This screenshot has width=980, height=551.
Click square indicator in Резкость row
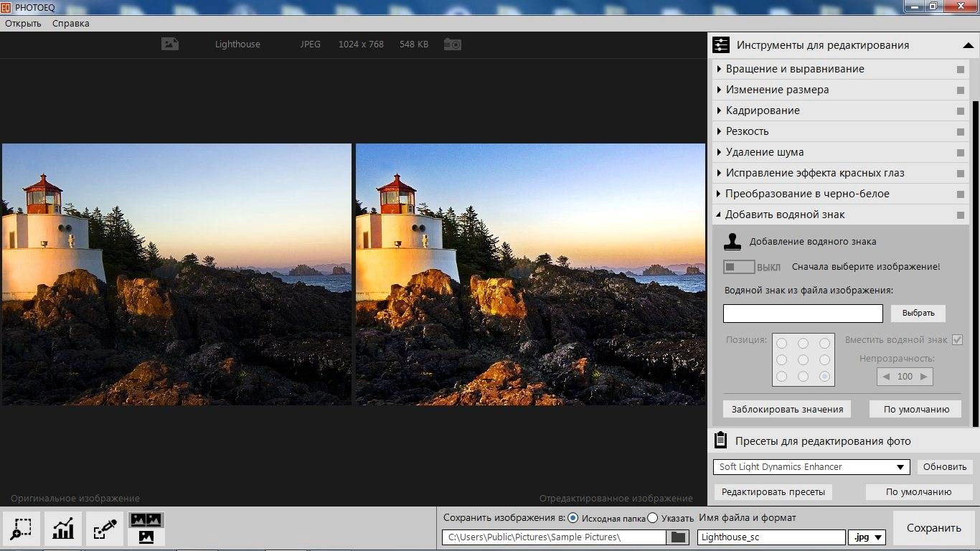coord(960,132)
